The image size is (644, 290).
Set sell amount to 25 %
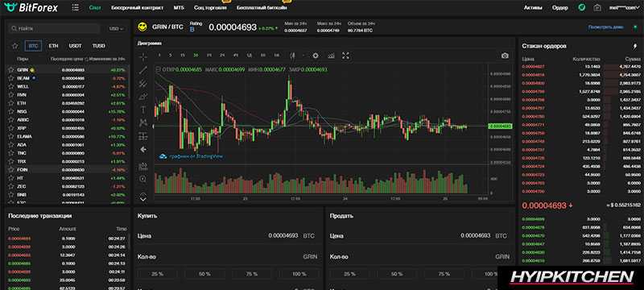click(349, 274)
